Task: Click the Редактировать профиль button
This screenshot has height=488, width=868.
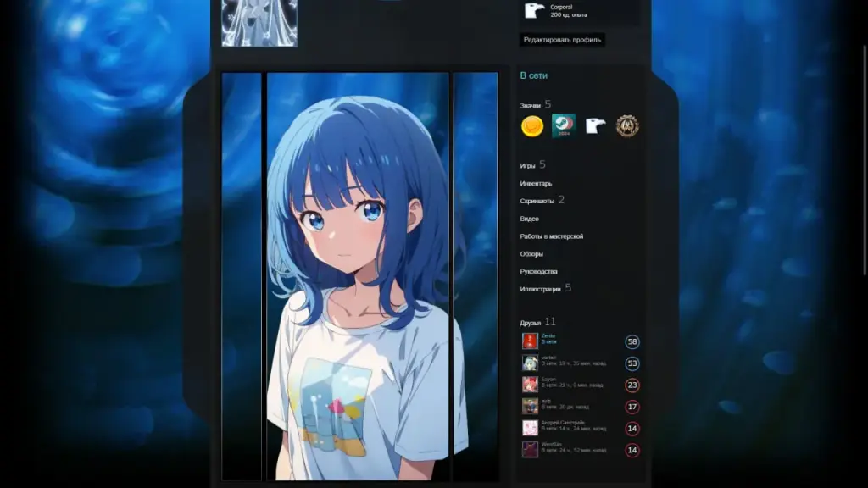Action: [x=562, y=39]
